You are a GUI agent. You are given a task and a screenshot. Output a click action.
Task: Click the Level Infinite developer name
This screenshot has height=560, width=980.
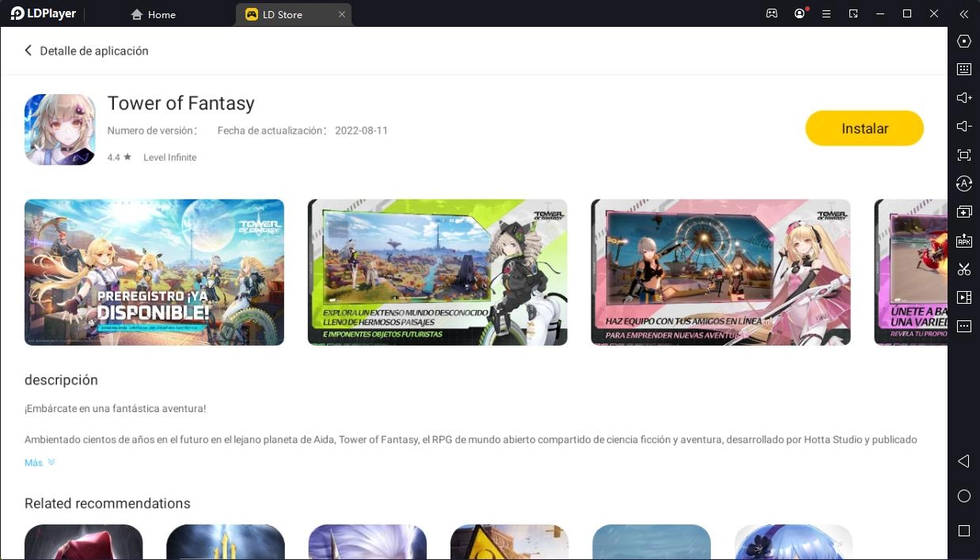169,157
